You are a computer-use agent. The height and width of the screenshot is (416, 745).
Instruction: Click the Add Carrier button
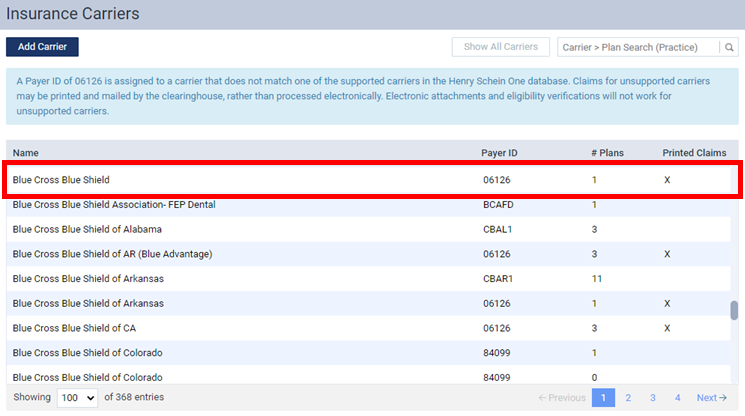pyautogui.click(x=42, y=47)
